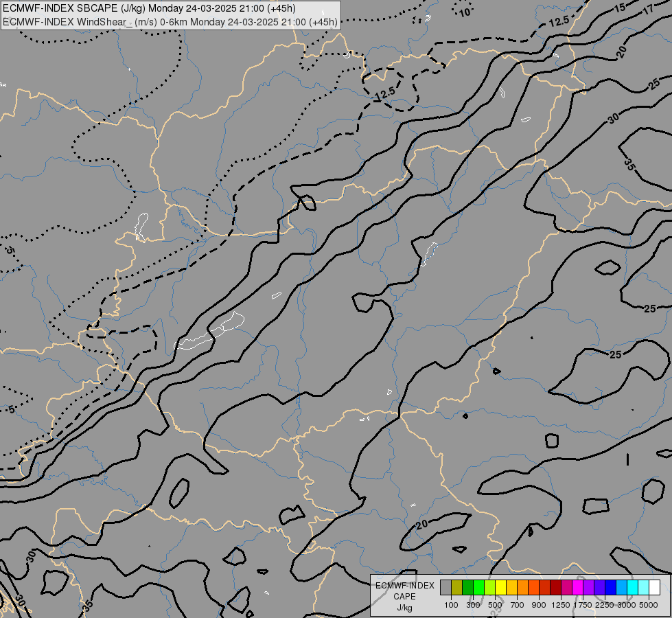Pick the pink swatch right of tick 1250
This screenshot has height=618, width=672.
tap(566, 588)
